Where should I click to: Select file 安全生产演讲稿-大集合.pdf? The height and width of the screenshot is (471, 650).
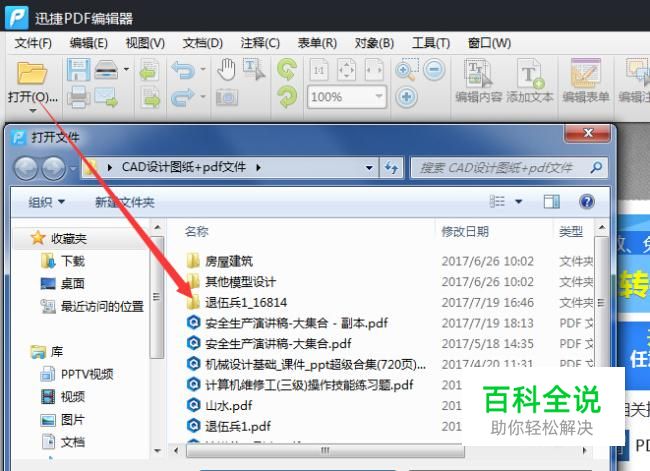click(x=269, y=343)
